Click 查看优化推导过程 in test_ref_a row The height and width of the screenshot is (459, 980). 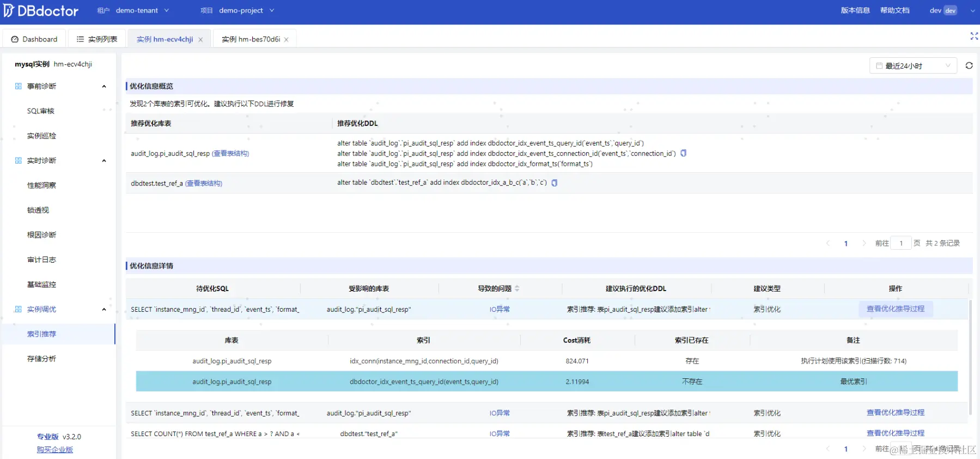pos(896,433)
